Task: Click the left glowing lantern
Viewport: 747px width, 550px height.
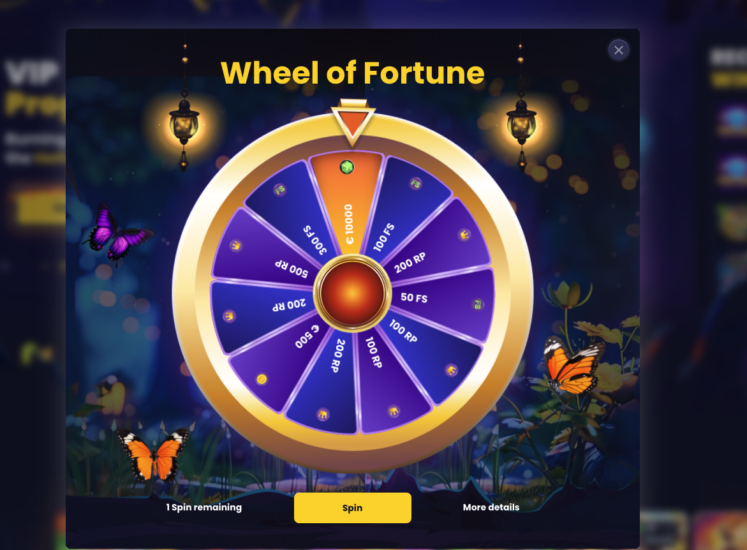Action: 184,124
